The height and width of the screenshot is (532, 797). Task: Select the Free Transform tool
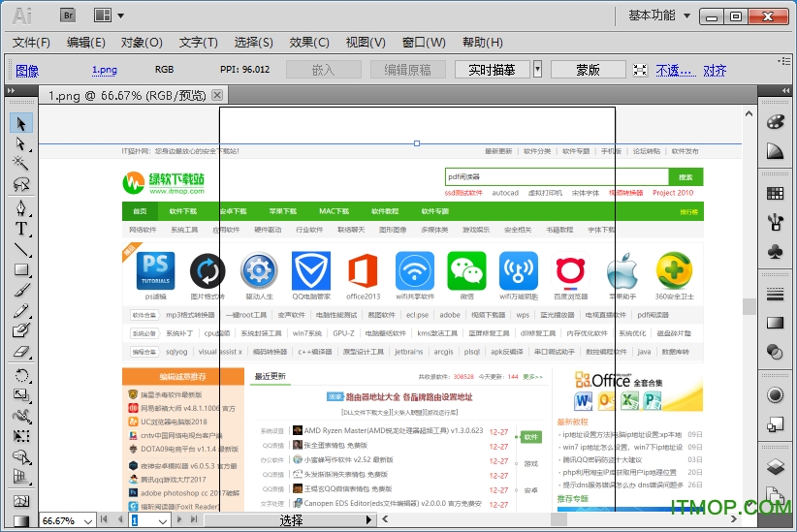tap(20, 436)
